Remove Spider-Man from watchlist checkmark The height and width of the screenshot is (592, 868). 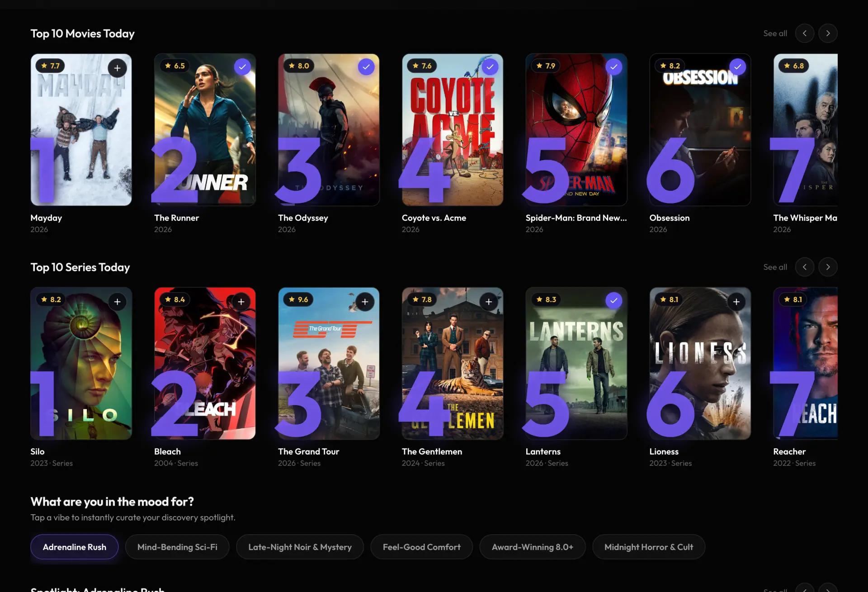pos(613,67)
